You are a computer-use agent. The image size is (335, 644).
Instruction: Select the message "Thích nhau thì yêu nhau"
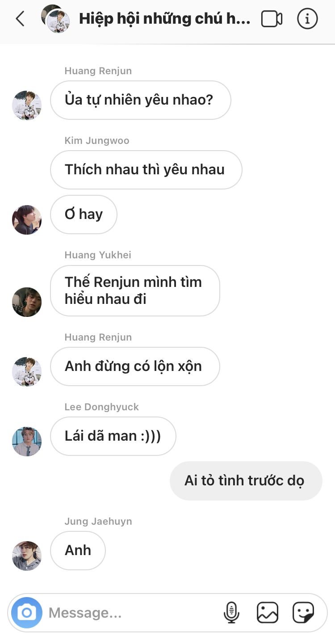[146, 170]
